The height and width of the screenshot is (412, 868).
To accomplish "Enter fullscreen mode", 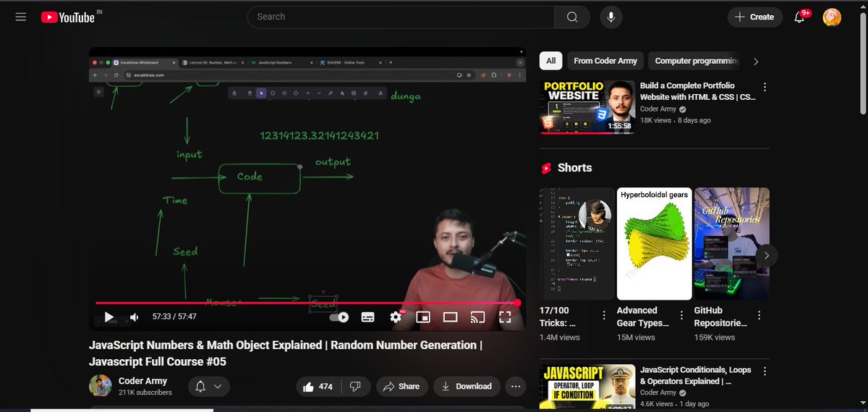I will 505,317.
